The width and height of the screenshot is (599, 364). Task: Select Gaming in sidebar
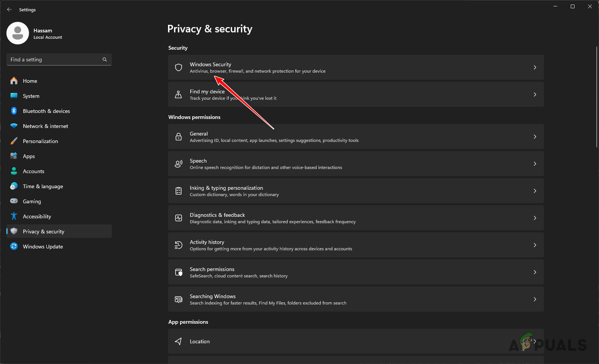click(59, 201)
